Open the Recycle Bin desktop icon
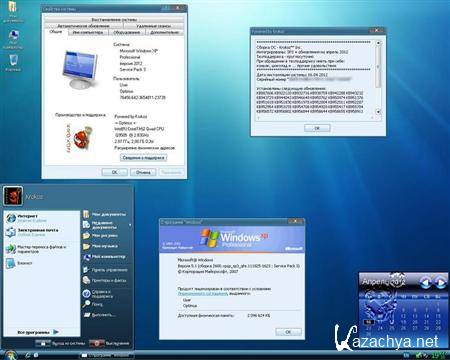 [x=13, y=62]
